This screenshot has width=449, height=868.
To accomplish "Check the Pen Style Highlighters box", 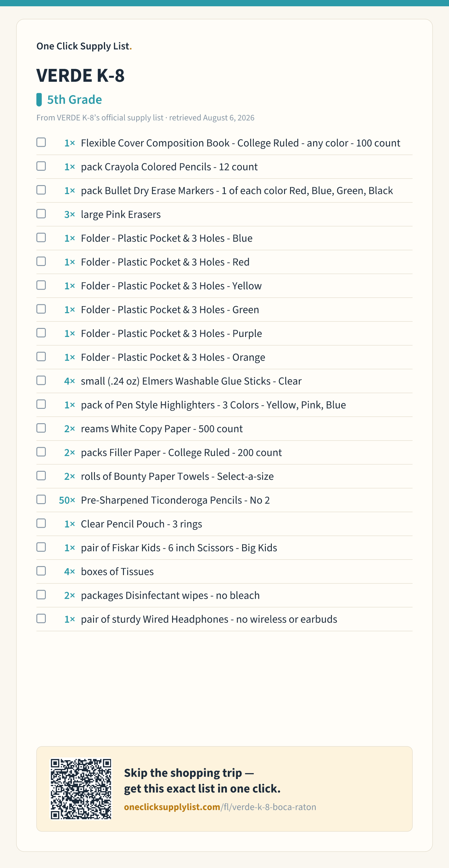I will tap(41, 404).
